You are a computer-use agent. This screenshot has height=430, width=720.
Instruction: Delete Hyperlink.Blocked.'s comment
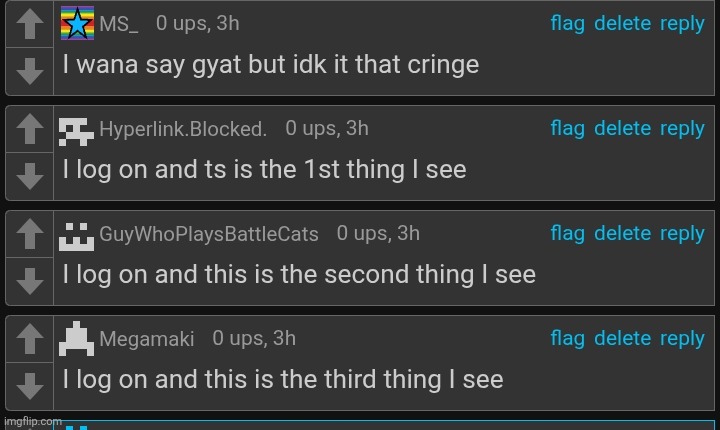(x=622, y=129)
